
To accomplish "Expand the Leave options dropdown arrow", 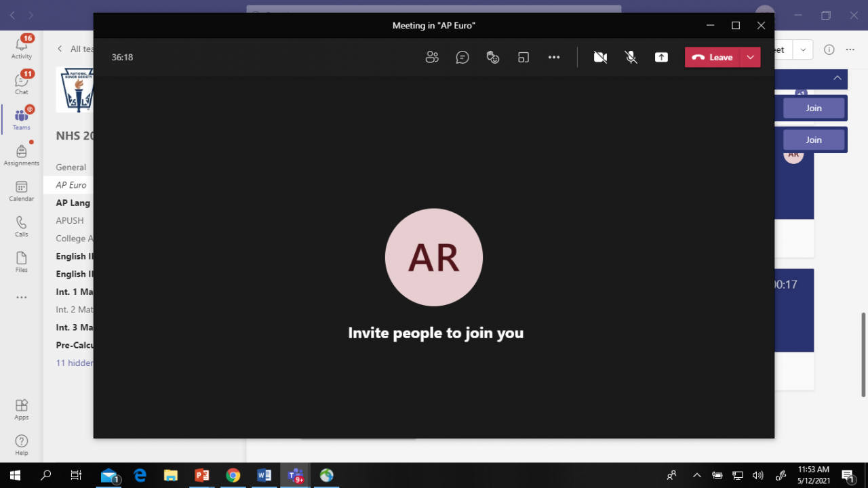I will (x=750, y=58).
